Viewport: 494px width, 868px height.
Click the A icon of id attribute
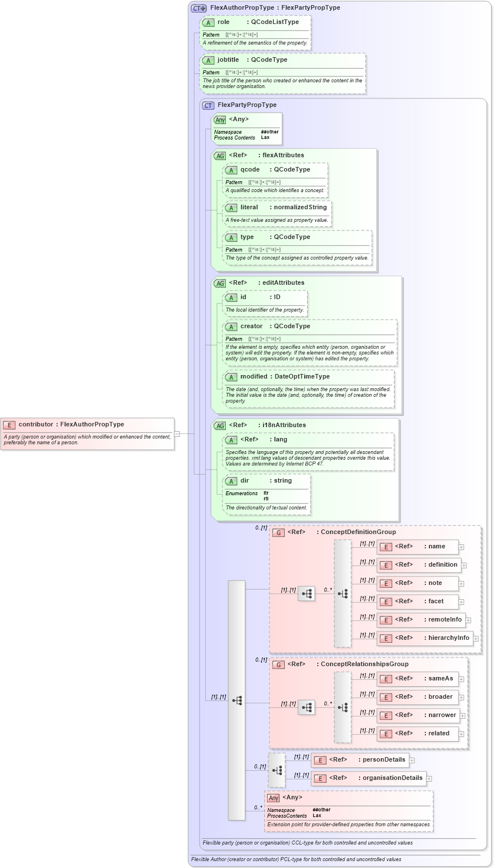tap(231, 297)
